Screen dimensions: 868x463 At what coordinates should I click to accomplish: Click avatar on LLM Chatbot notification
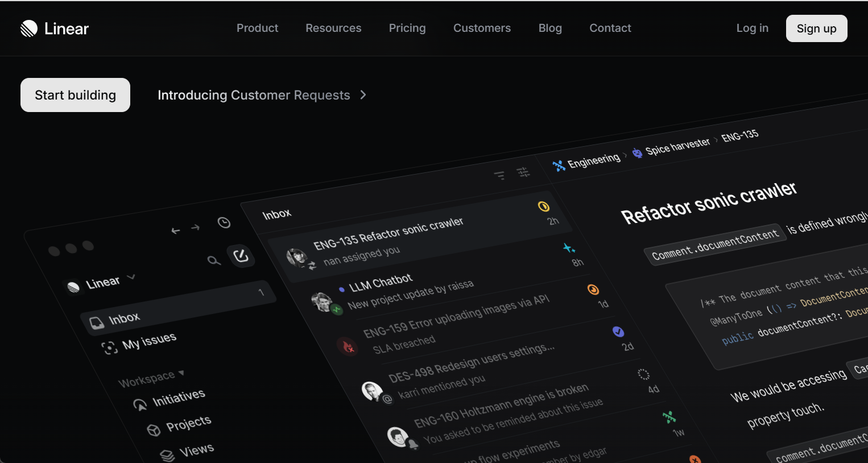323,301
